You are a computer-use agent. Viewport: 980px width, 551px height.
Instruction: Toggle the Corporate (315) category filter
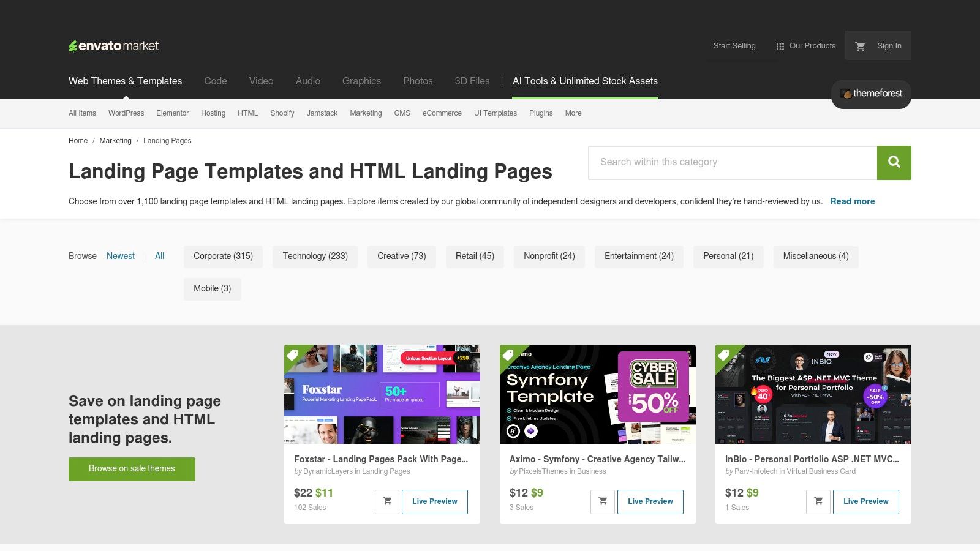[x=223, y=256]
